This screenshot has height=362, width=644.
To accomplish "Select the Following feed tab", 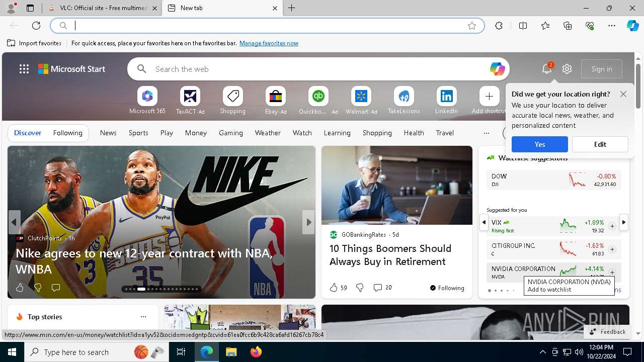I will (x=67, y=133).
